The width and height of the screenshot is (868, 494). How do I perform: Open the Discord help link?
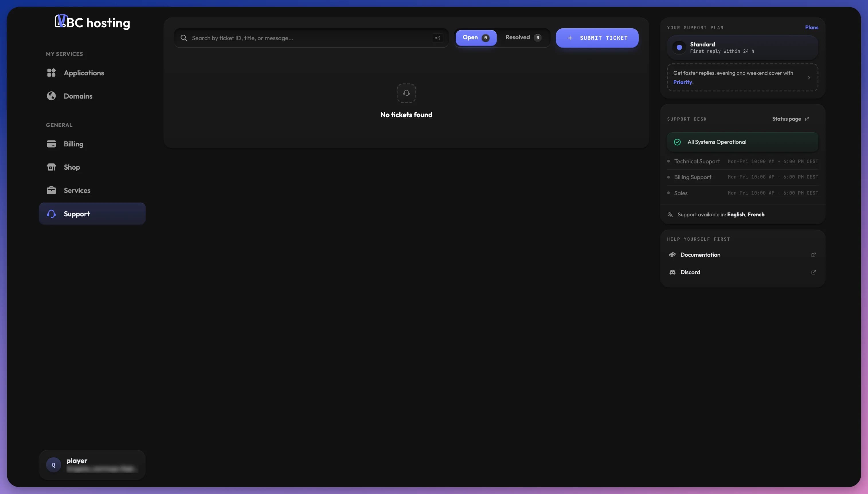pyautogui.click(x=742, y=273)
